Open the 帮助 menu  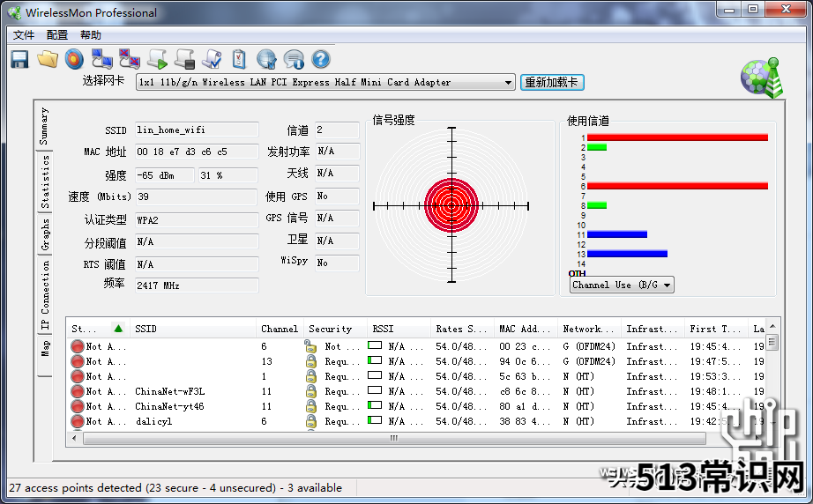(x=90, y=35)
